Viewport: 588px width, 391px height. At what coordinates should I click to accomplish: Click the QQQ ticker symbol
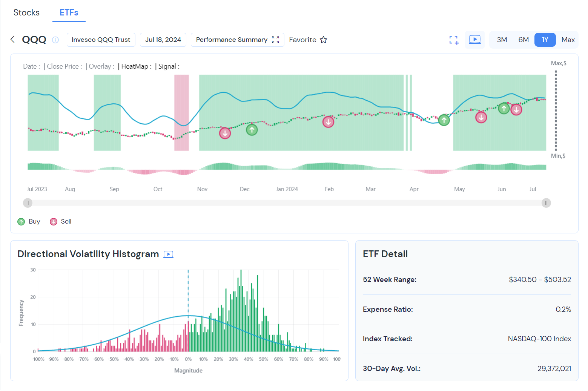[x=34, y=40]
